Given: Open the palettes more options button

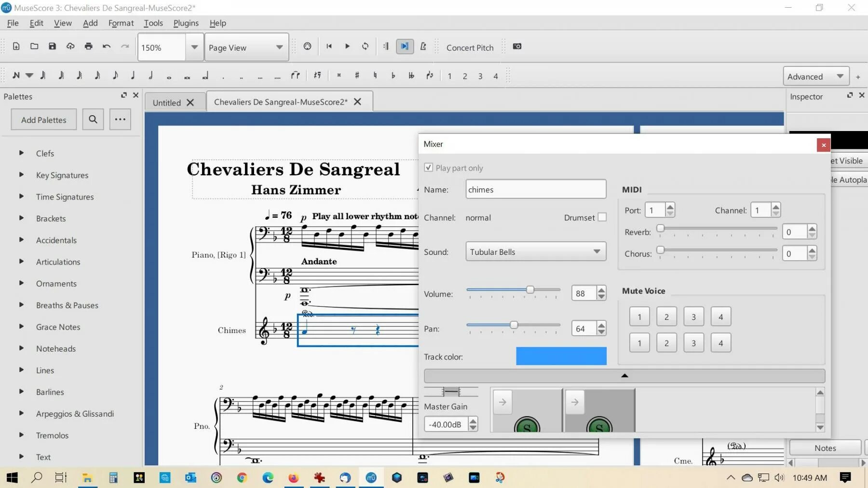Looking at the screenshot, I should pos(120,119).
